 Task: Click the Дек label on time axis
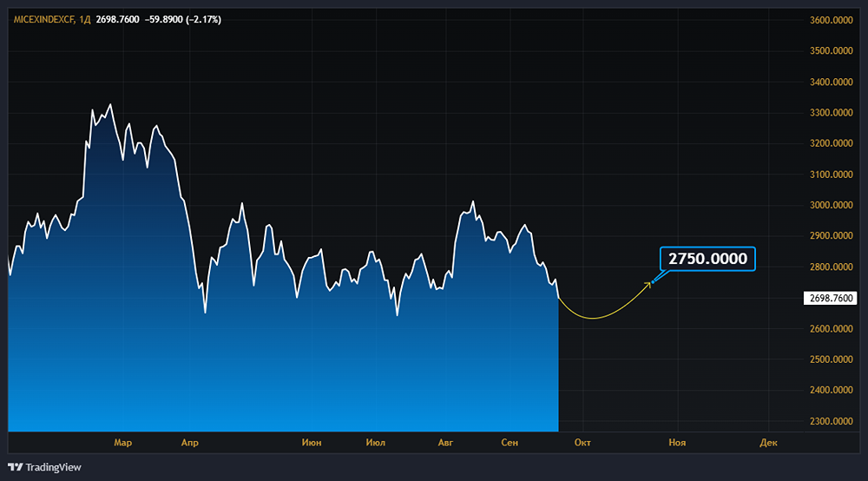coord(768,443)
